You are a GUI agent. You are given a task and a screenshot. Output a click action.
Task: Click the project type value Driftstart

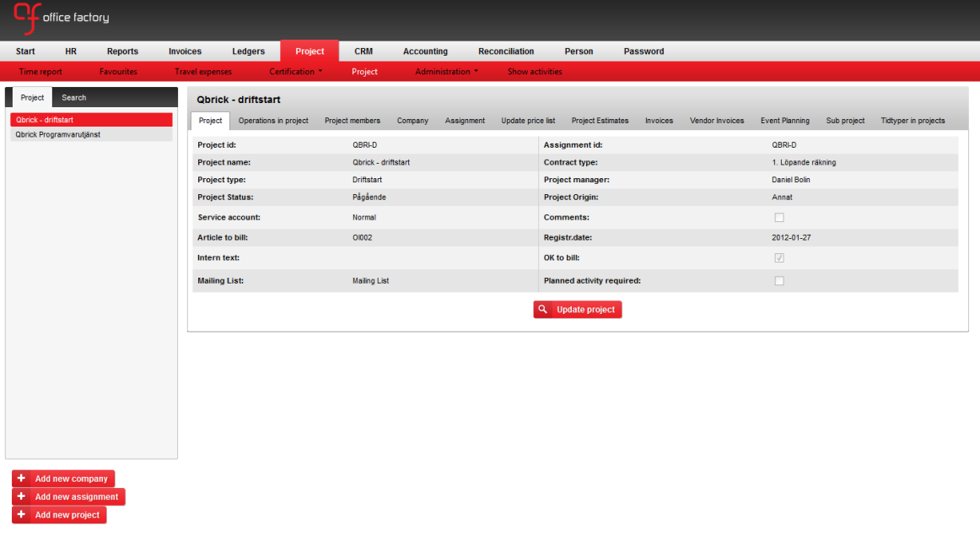367,180
